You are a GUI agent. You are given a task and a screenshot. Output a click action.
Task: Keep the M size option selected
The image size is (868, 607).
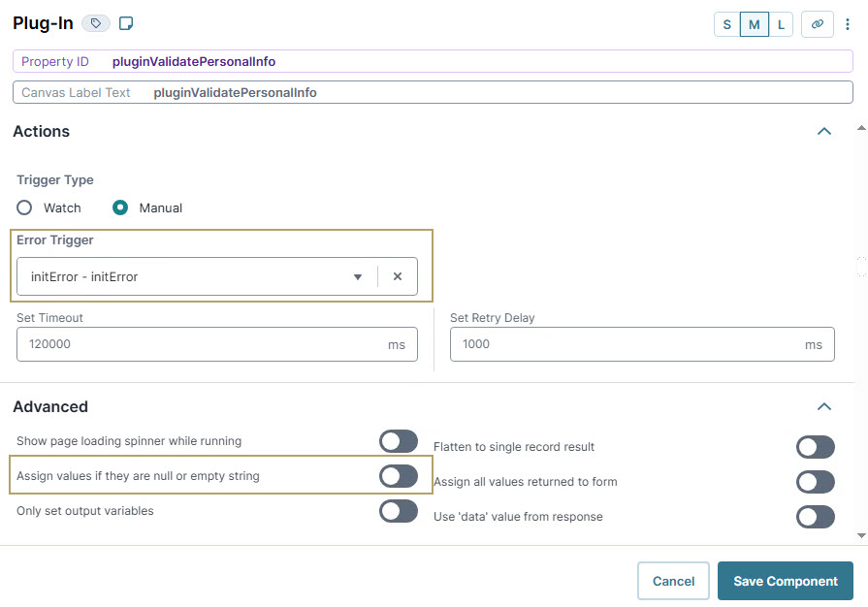pos(754,24)
